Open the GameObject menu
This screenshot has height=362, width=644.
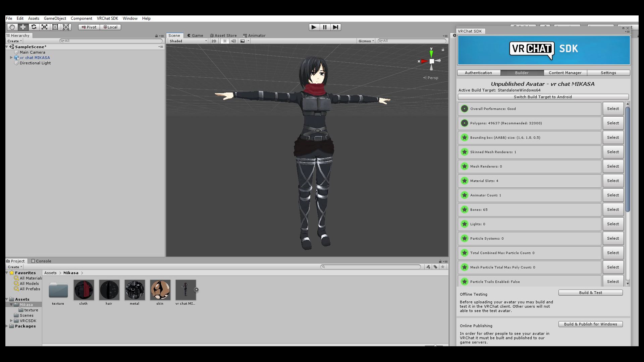55,18
